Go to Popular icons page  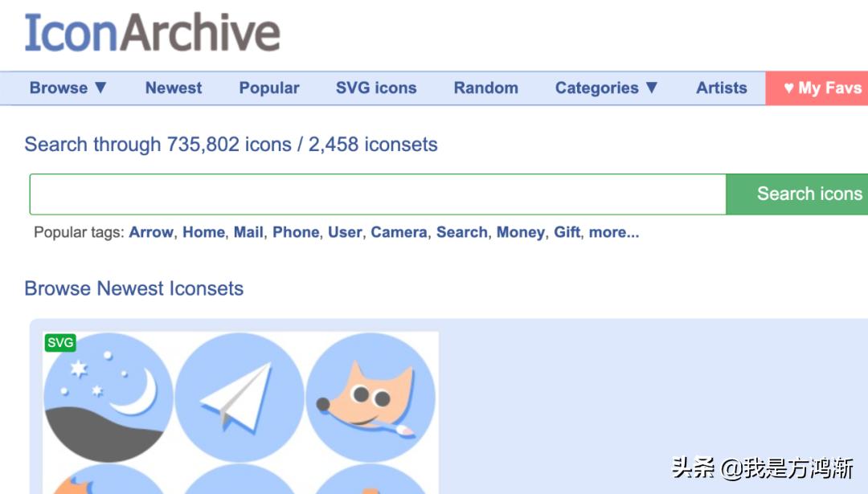(269, 88)
